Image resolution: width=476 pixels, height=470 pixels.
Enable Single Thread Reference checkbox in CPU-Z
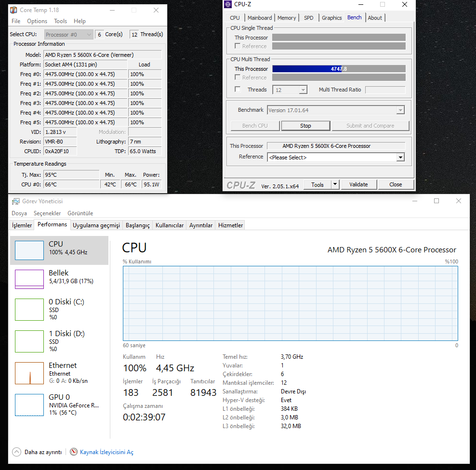coord(238,46)
